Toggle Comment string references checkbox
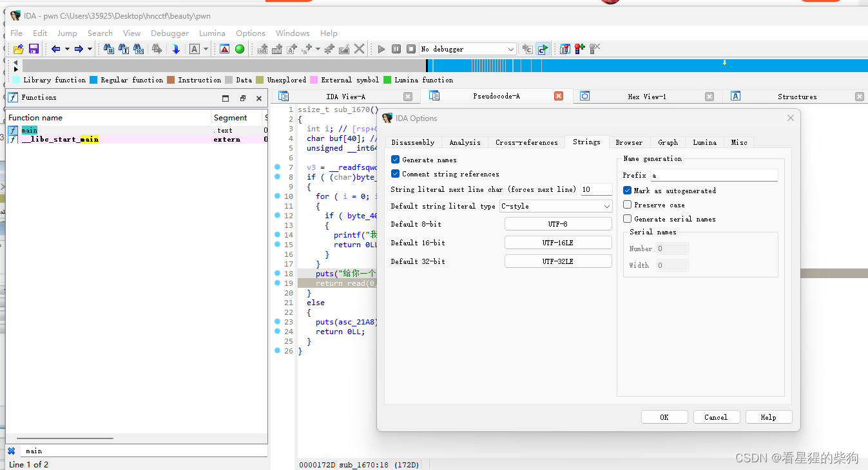The image size is (868, 470). tap(395, 174)
